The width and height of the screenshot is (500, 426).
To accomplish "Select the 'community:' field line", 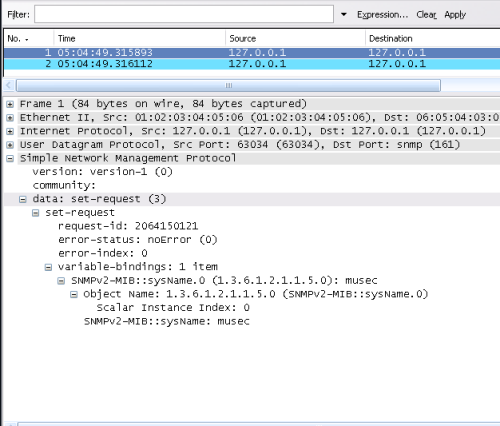I will coord(64,185).
